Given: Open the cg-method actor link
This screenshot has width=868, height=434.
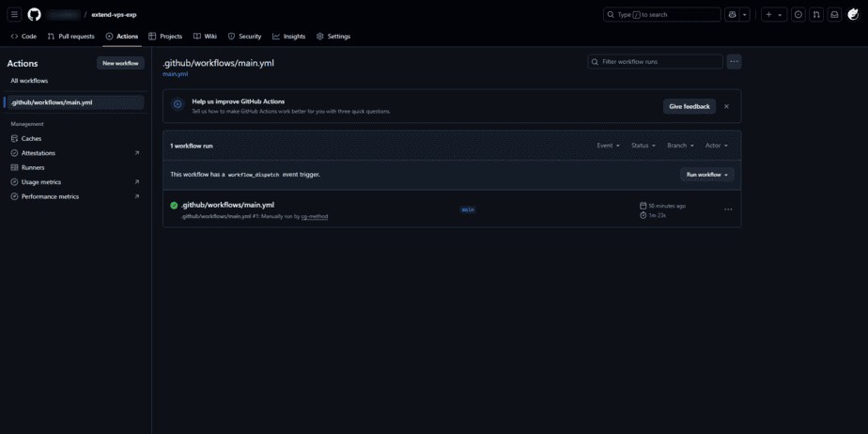Looking at the screenshot, I should tap(315, 216).
